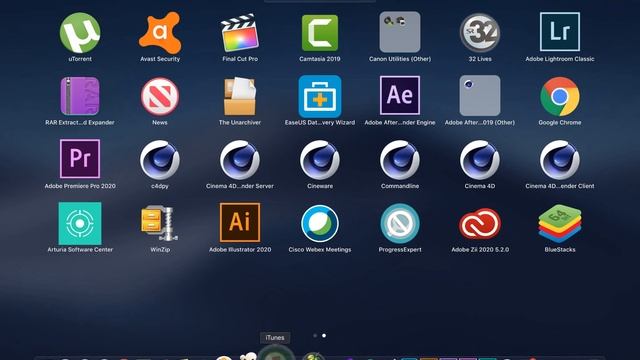Launch Arturia Software Center
This screenshot has width=640, height=360.
80,223
